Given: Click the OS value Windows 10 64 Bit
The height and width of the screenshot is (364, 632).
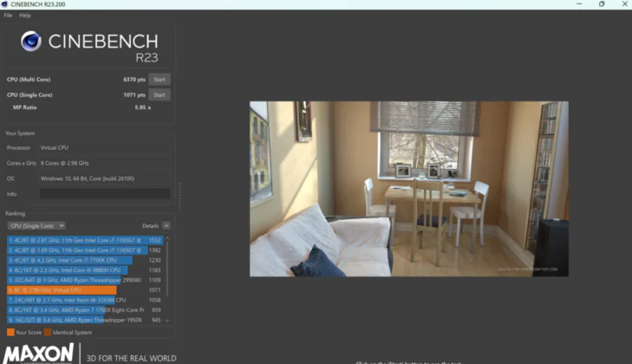Looking at the screenshot, I should 88,179.
